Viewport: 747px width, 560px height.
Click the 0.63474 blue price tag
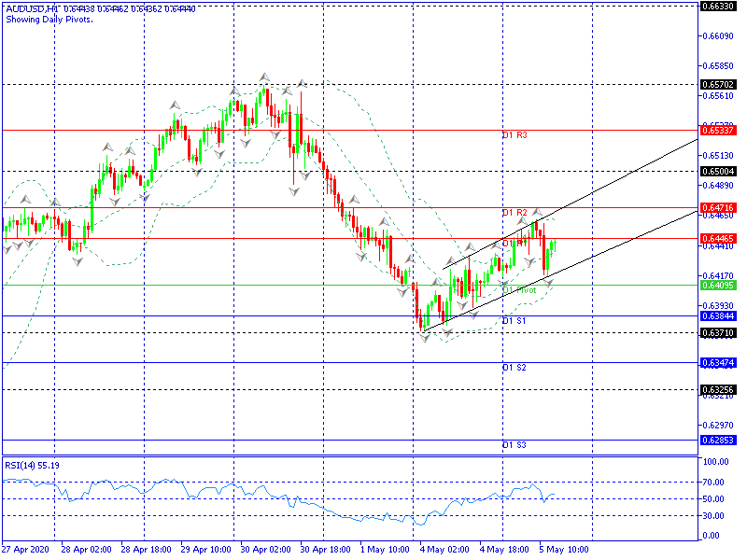click(718, 363)
